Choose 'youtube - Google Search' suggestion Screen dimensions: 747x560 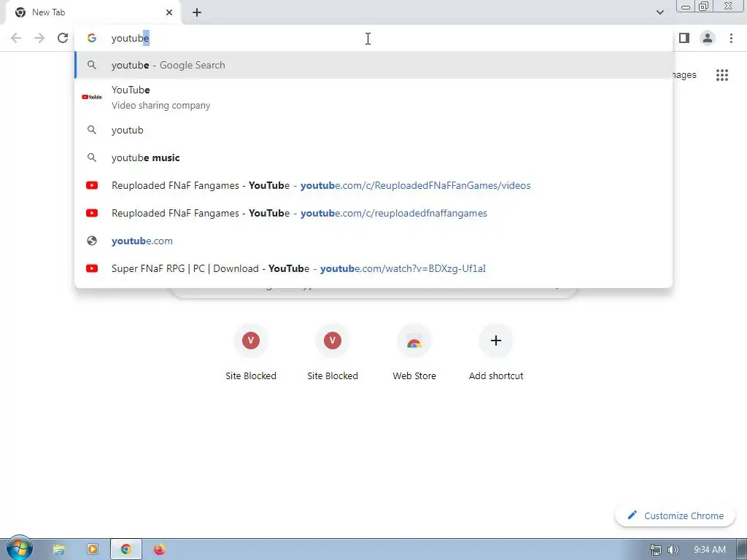coord(373,65)
